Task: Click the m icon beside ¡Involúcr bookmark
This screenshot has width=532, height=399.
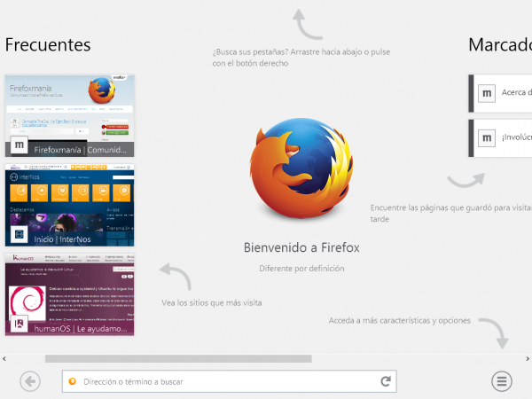Action: point(487,137)
